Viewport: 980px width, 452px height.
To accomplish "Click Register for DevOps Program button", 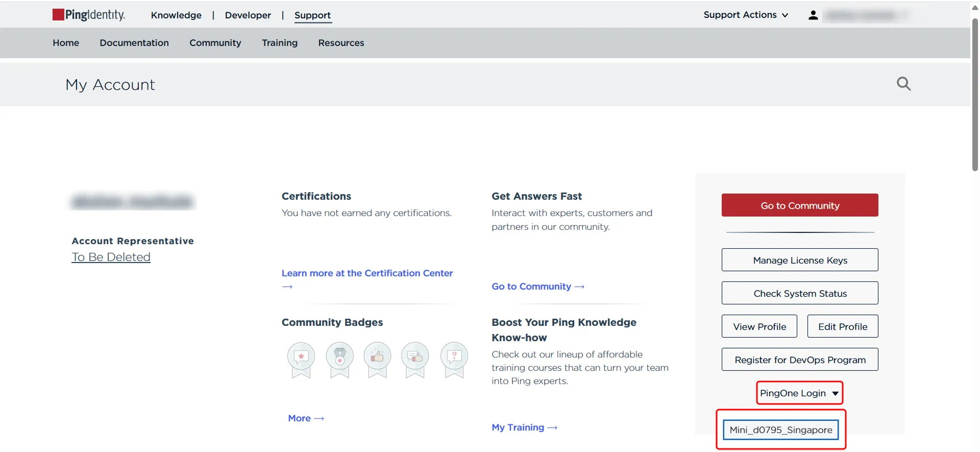I will 800,360.
